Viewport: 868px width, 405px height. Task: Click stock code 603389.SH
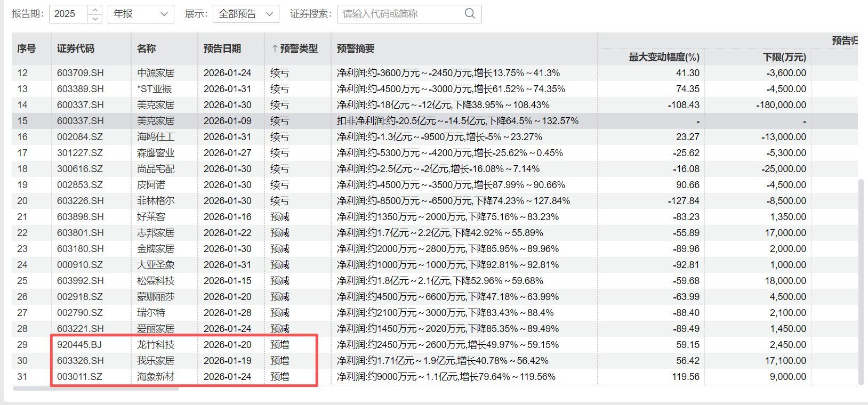pyautogui.click(x=81, y=89)
